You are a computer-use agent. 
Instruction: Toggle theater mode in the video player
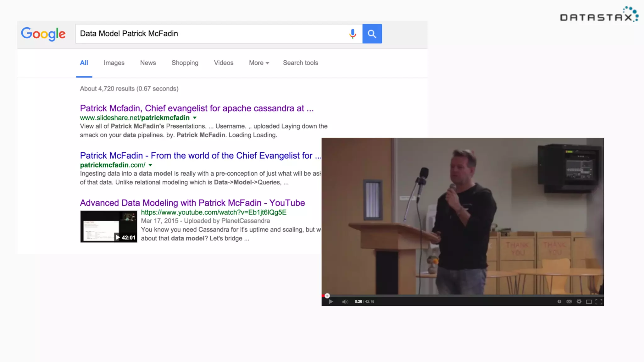click(x=589, y=302)
